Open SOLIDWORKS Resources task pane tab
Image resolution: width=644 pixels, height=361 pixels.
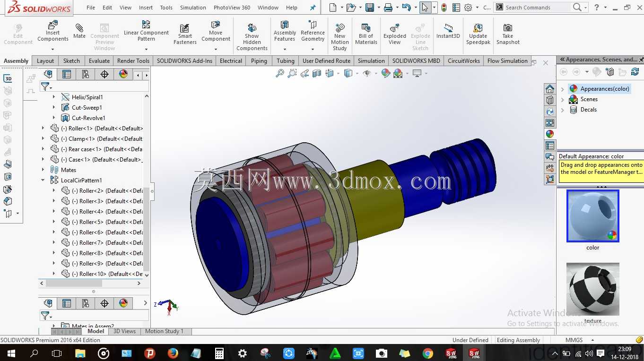coord(550,89)
